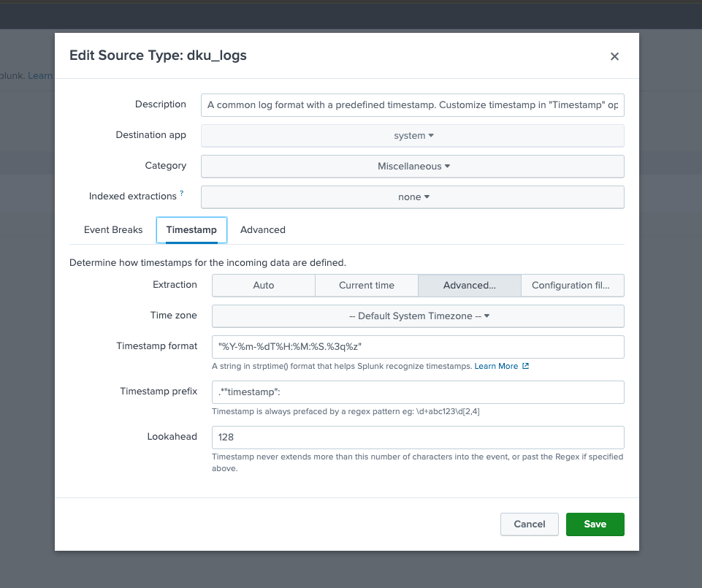Switch to the Event Breaks tab
Image resolution: width=702 pixels, height=588 pixels.
[x=113, y=229]
